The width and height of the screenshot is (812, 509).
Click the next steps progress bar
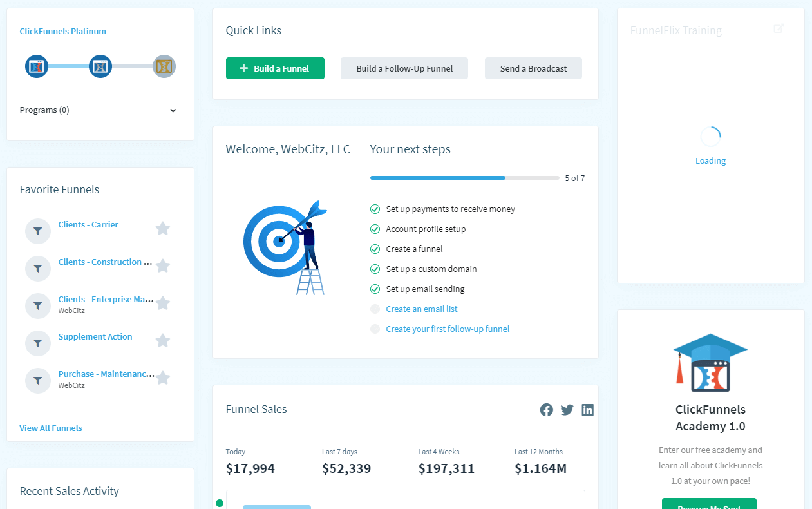[464, 178]
